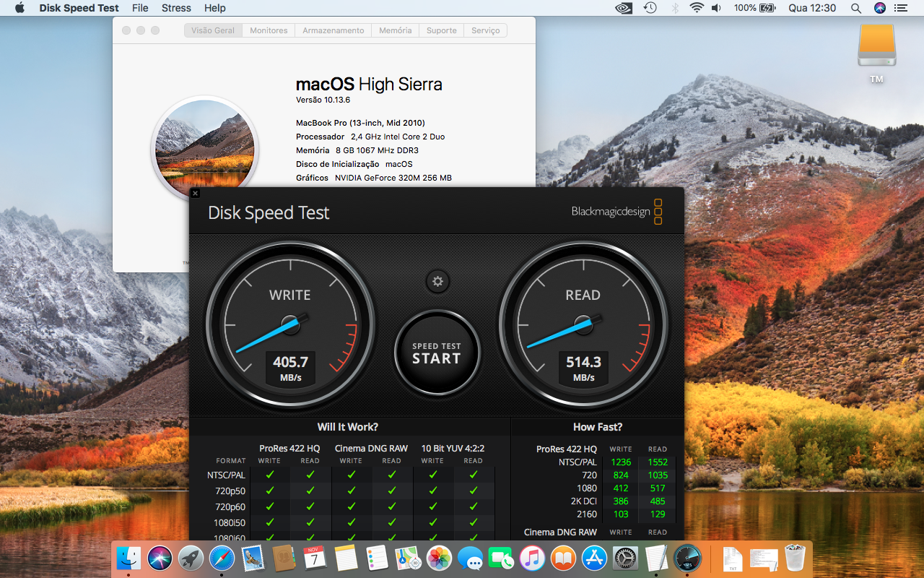Click the write speed value 405.7
This screenshot has height=578, width=924.
290,362
